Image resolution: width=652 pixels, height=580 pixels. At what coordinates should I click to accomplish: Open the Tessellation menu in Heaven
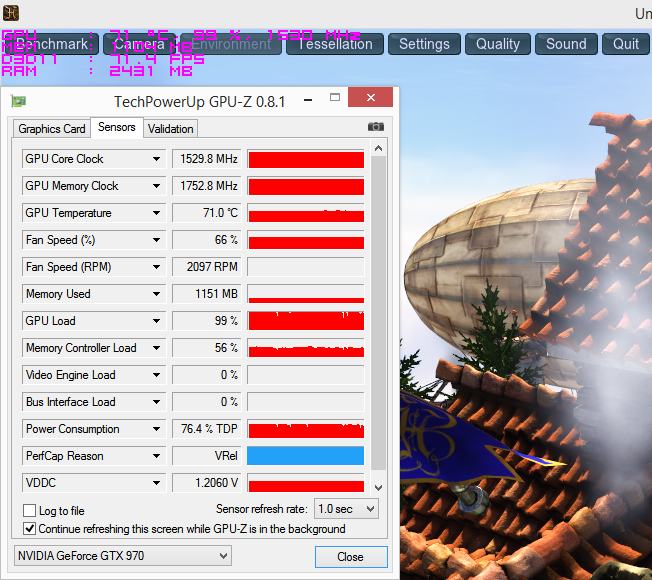335,44
